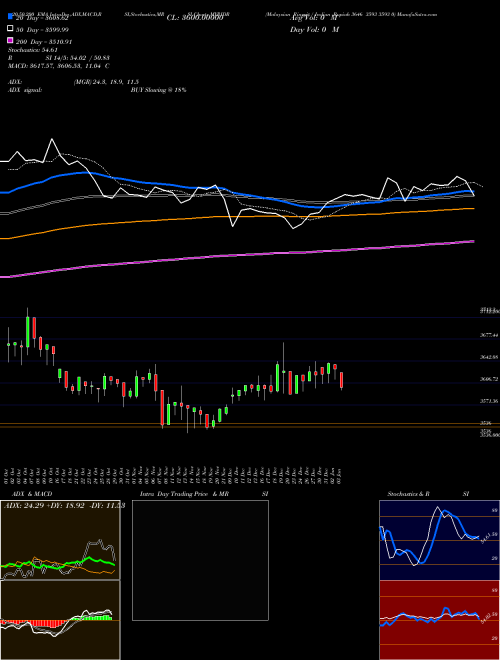The height and width of the screenshot is (660, 500).
Task: Click the 'Stochastics & RSI' panel title
Action: [x=428, y=494]
